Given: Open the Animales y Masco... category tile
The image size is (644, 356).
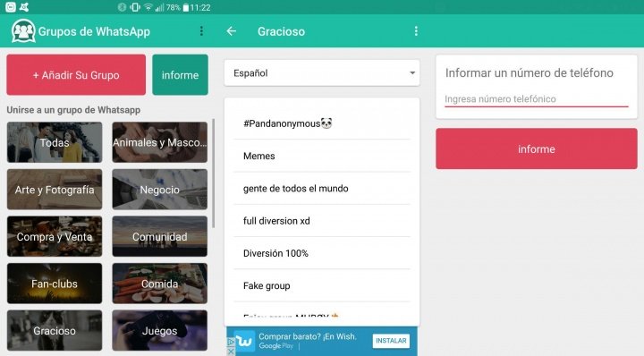Looking at the screenshot, I should [160, 142].
